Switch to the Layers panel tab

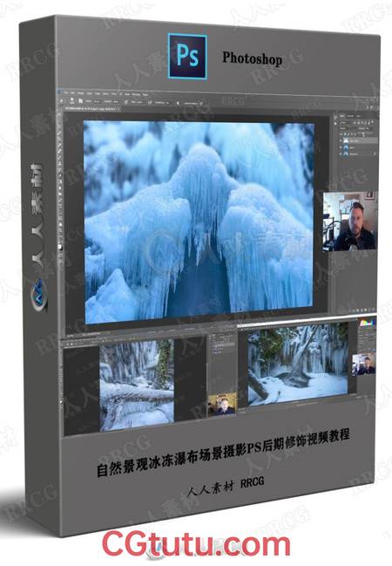[x=341, y=116]
